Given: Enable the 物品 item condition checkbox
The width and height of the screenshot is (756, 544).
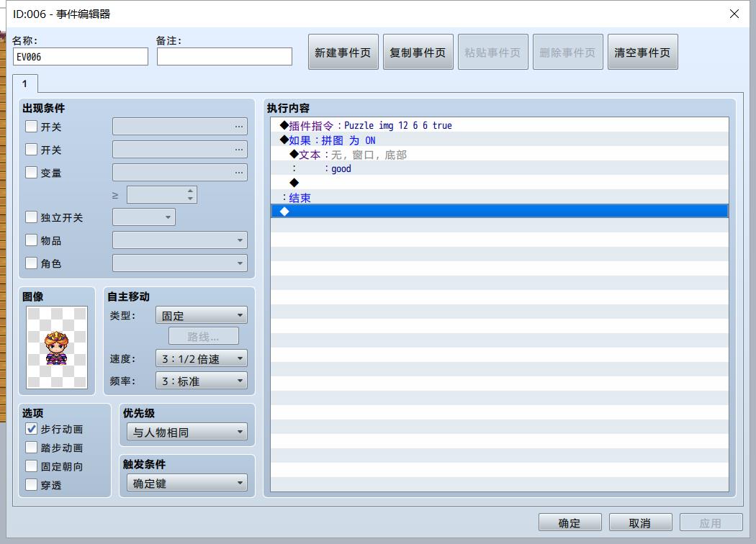Looking at the screenshot, I should click(x=32, y=240).
